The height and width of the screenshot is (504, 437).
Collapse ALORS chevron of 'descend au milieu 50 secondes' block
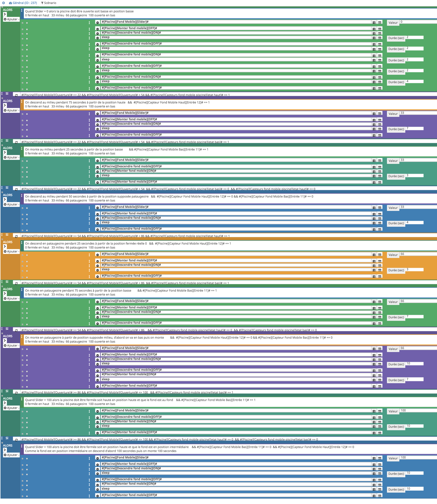(5, 200)
